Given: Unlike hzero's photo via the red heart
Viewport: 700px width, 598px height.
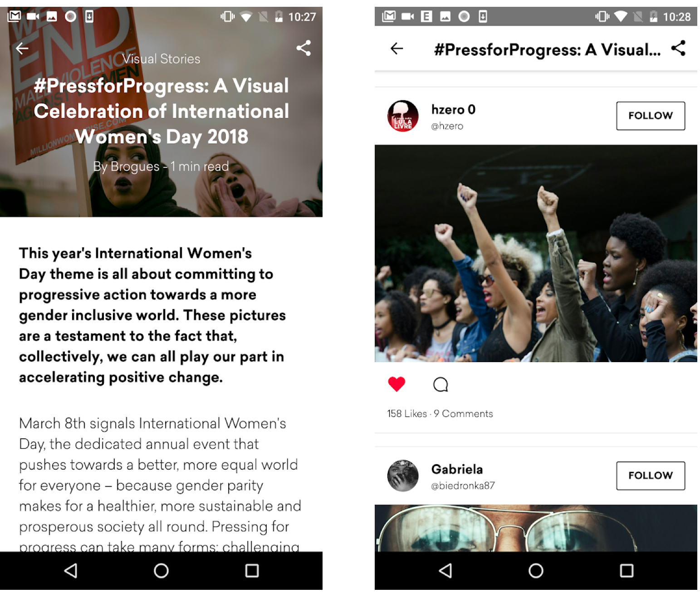Looking at the screenshot, I should (397, 384).
